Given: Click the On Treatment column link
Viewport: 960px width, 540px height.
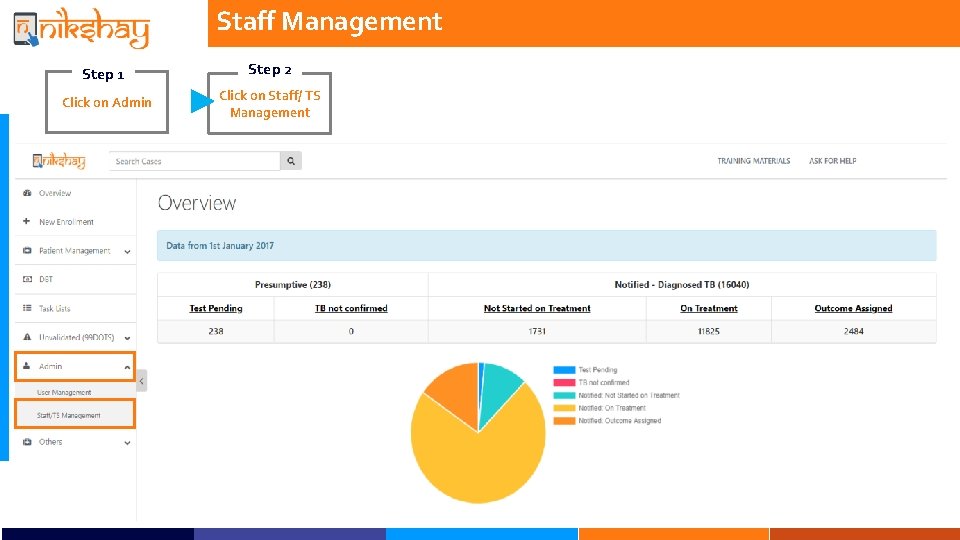Looking at the screenshot, I should point(708,308).
